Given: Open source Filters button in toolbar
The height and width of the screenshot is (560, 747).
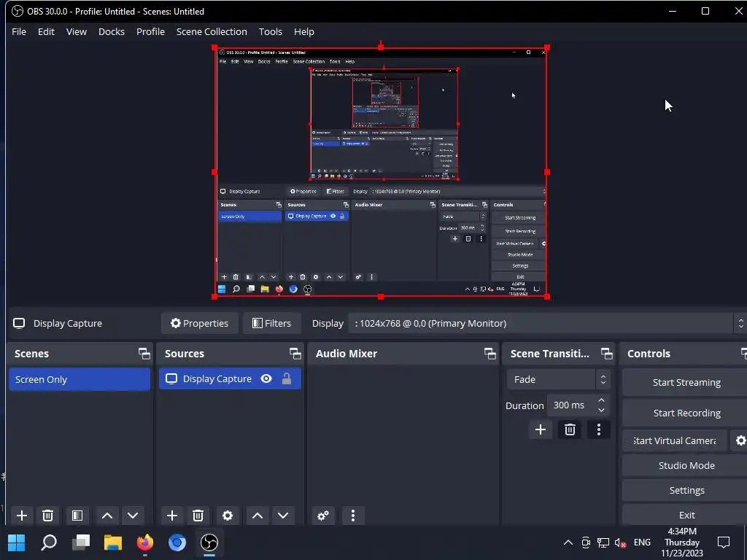Looking at the screenshot, I should (271, 323).
